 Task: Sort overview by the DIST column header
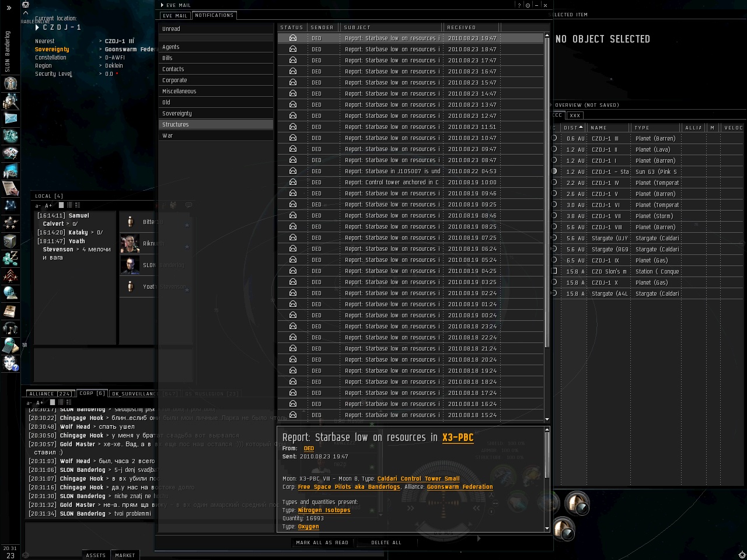pyautogui.click(x=573, y=128)
